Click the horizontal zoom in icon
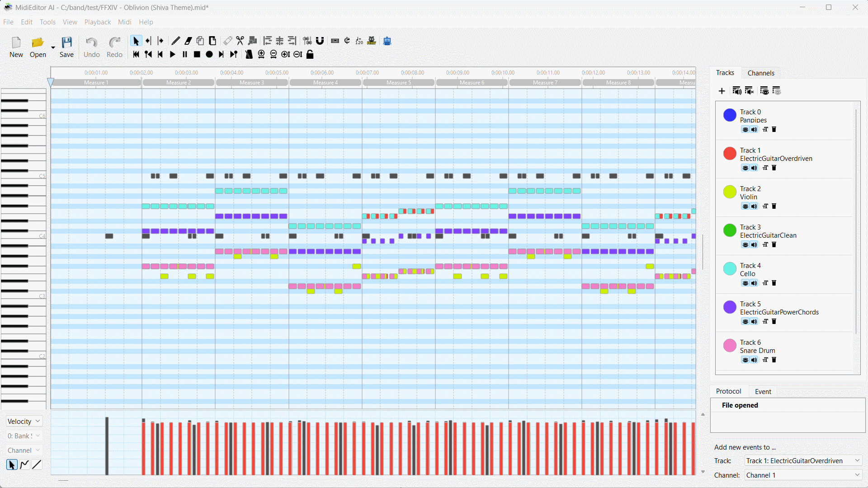This screenshot has height=488, width=868. click(261, 55)
